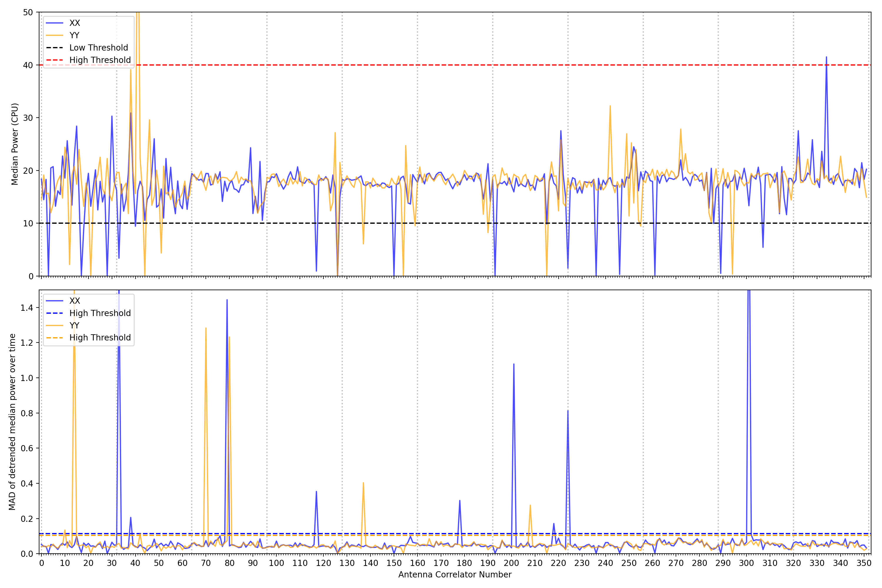Image resolution: width=882 pixels, height=588 pixels.
Task: Click the YY entry in upper legend
Action: (x=74, y=35)
